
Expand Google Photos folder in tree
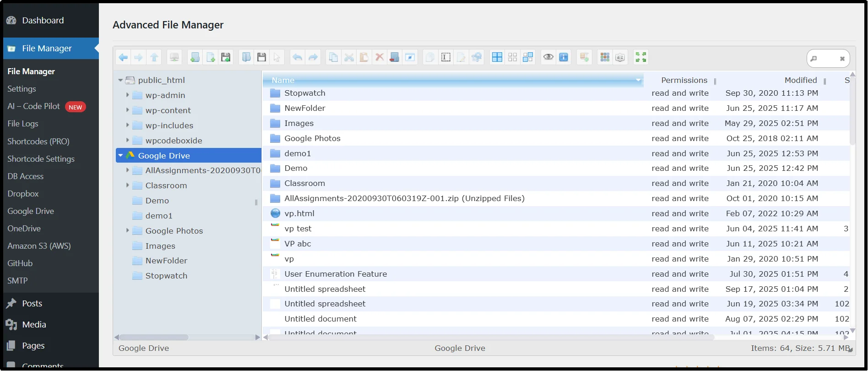point(128,230)
